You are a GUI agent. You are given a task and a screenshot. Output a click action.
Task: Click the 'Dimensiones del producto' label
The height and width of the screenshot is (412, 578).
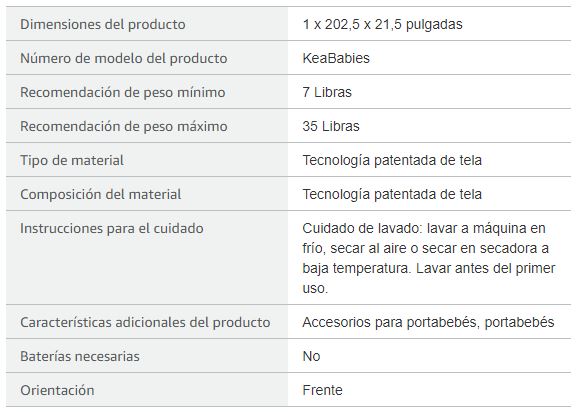[102, 24]
